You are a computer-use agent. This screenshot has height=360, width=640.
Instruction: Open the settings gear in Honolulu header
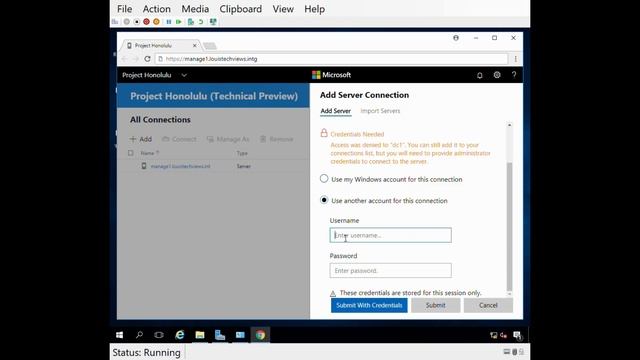point(497,75)
